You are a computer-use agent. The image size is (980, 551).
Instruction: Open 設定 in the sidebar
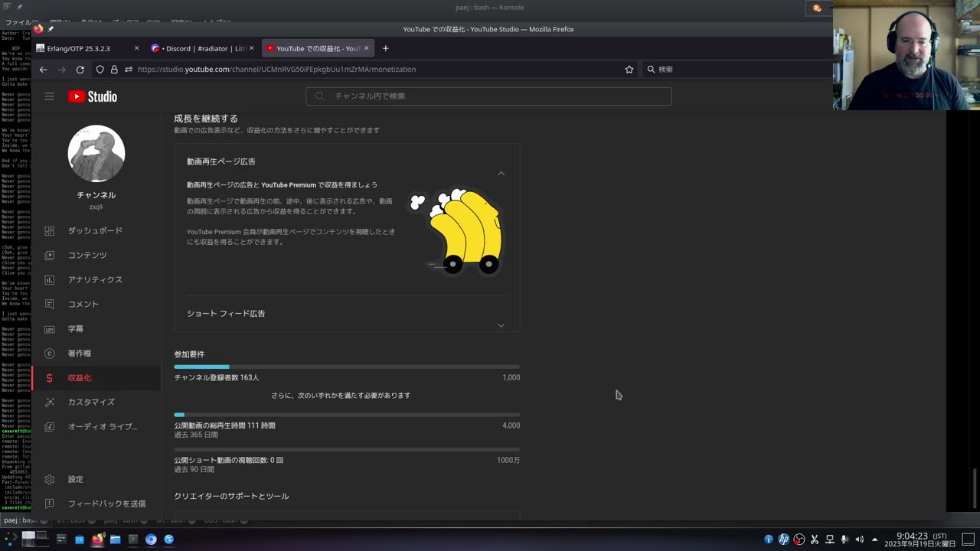(96, 479)
